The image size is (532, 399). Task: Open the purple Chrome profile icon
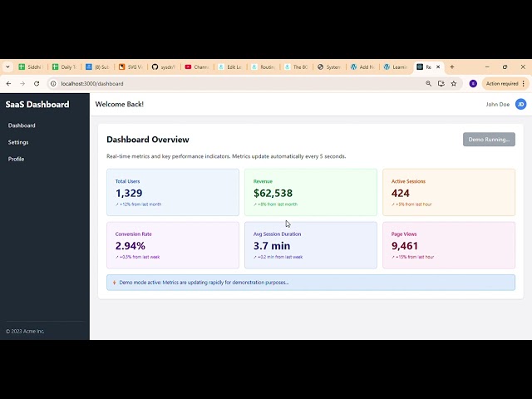point(473,83)
